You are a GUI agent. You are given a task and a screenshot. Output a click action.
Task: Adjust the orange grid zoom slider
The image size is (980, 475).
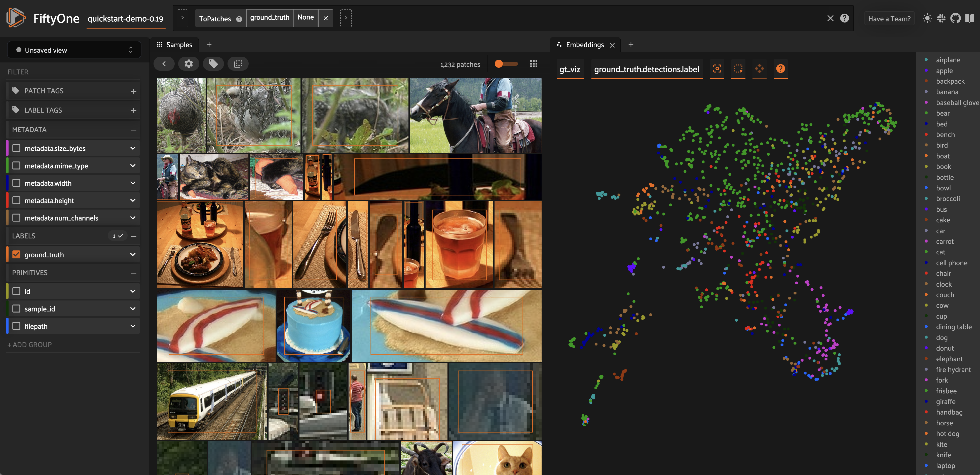pos(506,64)
